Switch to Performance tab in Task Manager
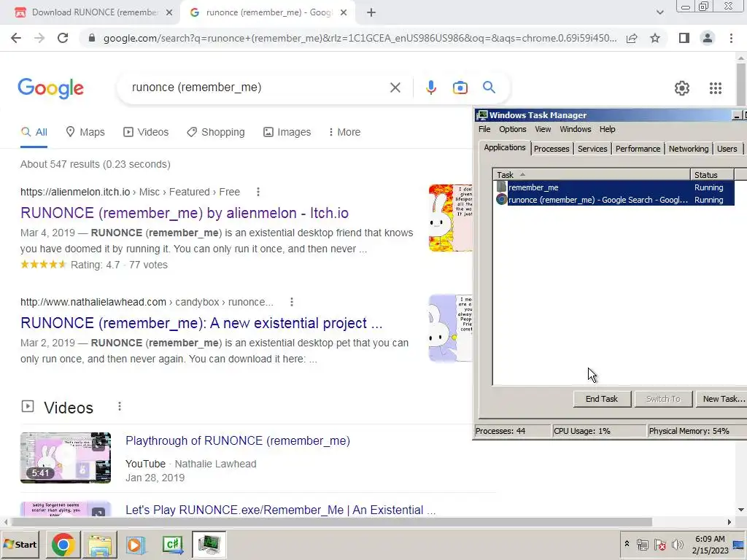This screenshot has width=747, height=560. pos(638,149)
